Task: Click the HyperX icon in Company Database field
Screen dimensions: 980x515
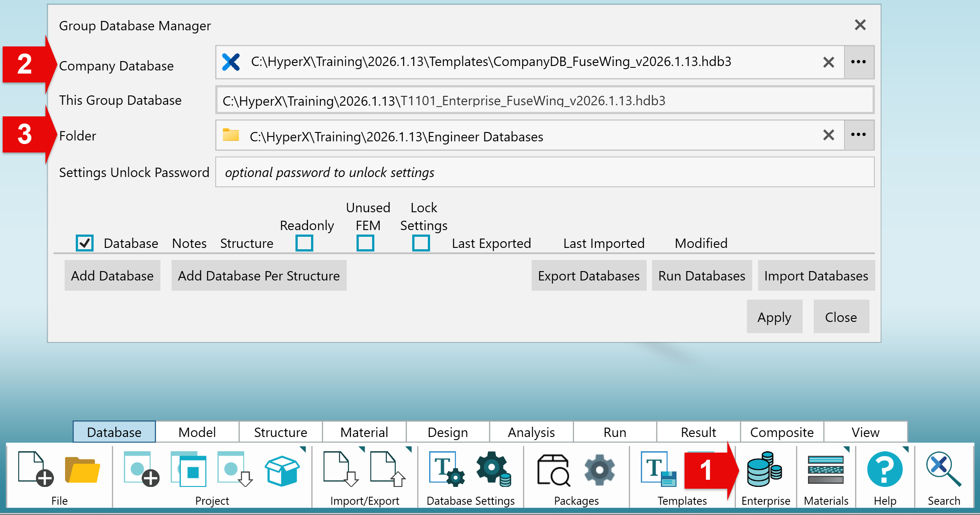Action: (x=231, y=62)
